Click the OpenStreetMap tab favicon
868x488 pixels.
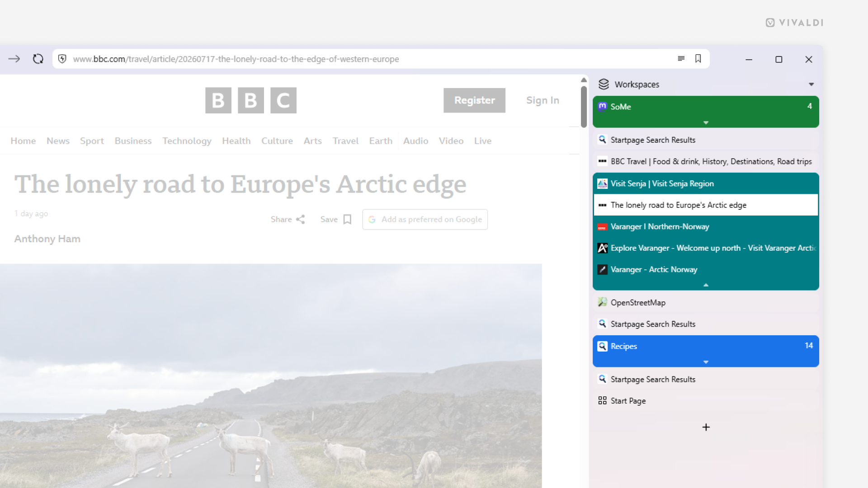click(602, 302)
